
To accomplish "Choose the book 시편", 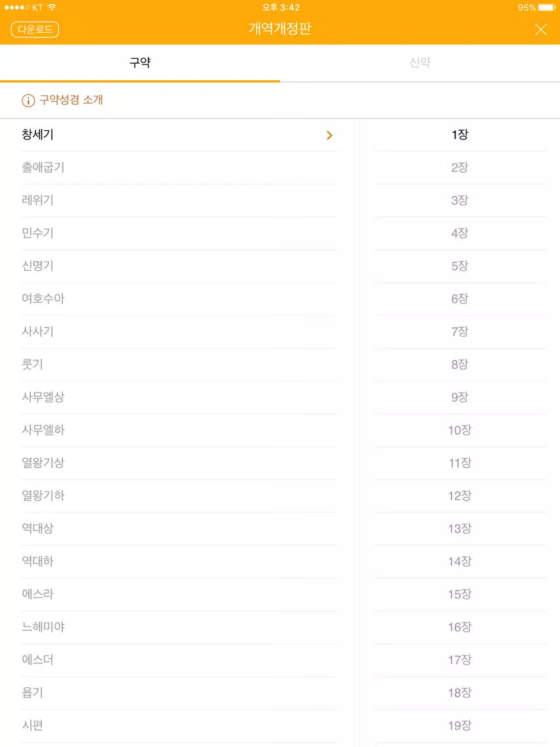I will (x=179, y=725).
